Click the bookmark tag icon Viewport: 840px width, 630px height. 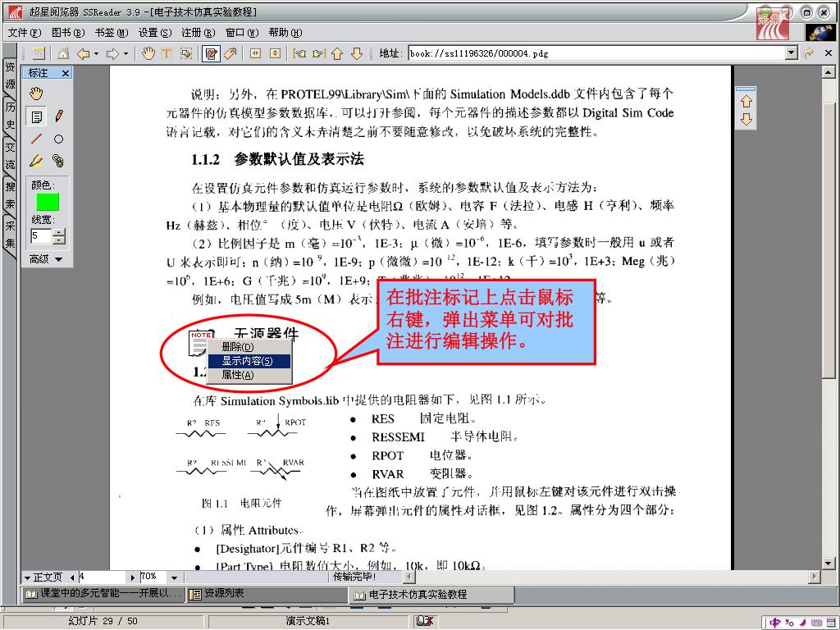click(231, 53)
